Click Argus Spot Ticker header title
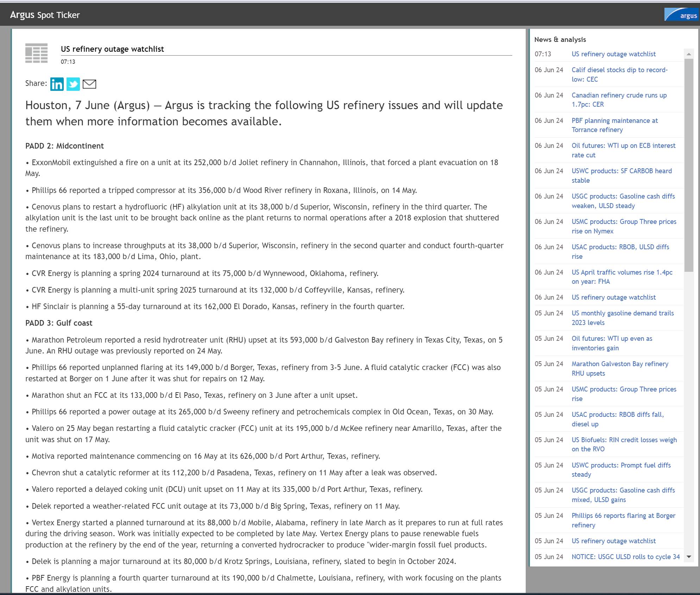The image size is (700, 595). pos(45,15)
